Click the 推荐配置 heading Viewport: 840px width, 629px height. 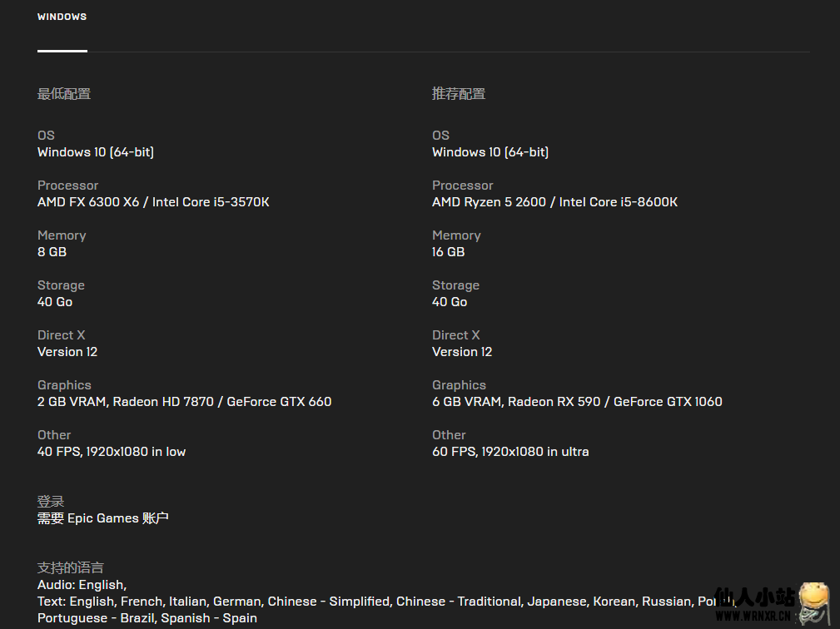(459, 94)
